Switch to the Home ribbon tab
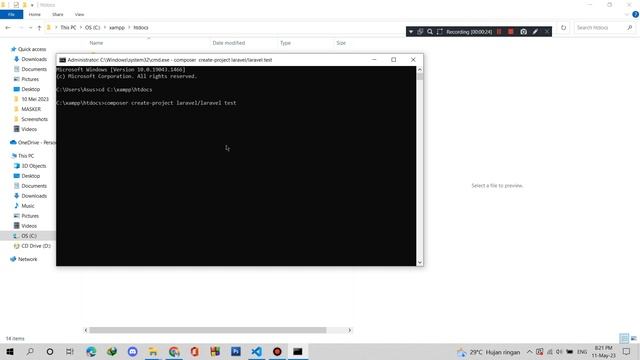The width and height of the screenshot is (640, 360). 35,14
